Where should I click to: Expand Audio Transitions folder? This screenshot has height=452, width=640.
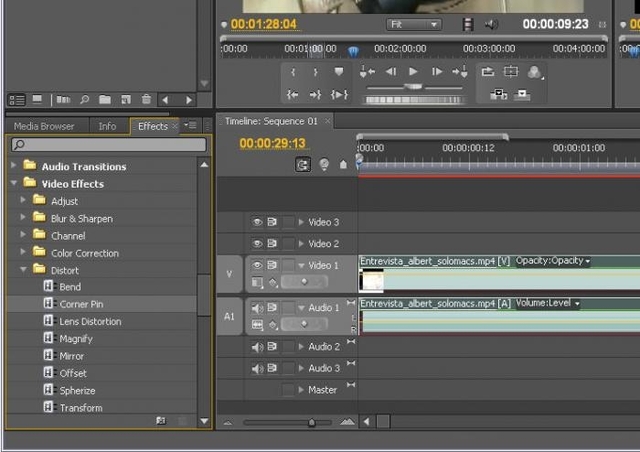(x=13, y=165)
